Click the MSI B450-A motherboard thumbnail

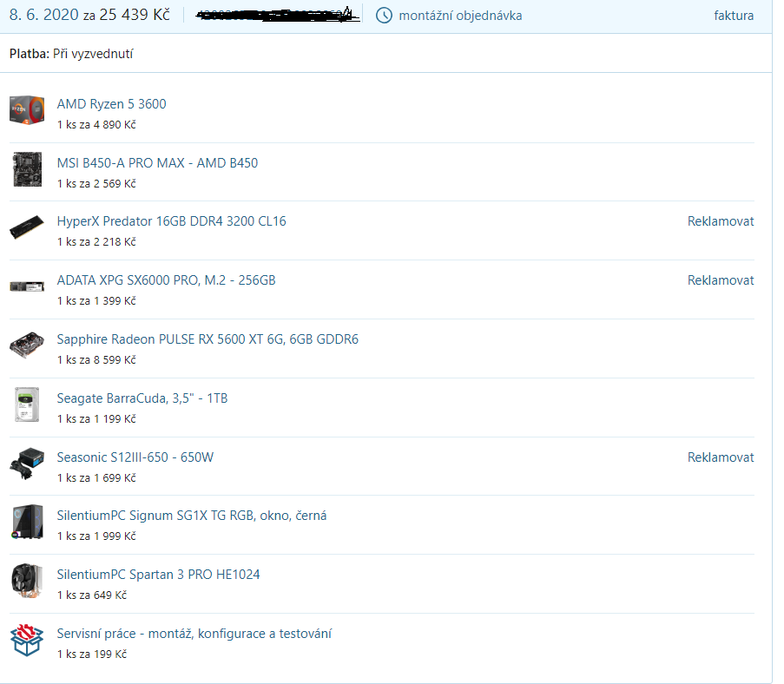[27, 169]
